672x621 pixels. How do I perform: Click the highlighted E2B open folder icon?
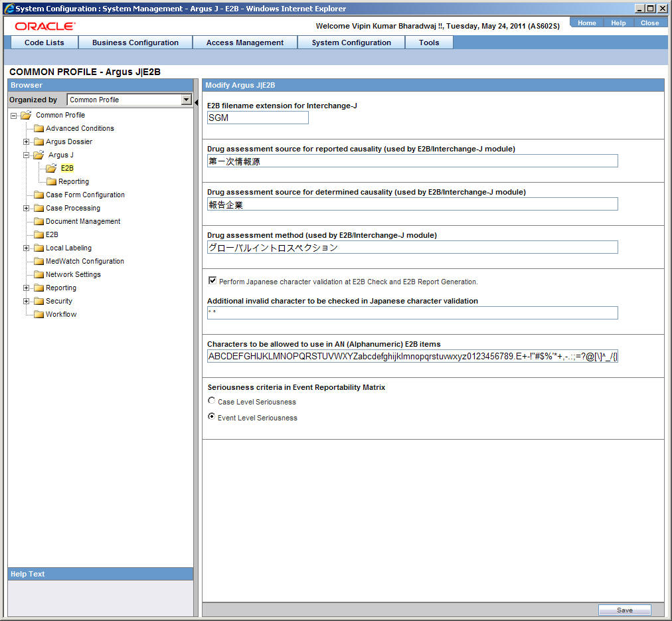tap(51, 169)
